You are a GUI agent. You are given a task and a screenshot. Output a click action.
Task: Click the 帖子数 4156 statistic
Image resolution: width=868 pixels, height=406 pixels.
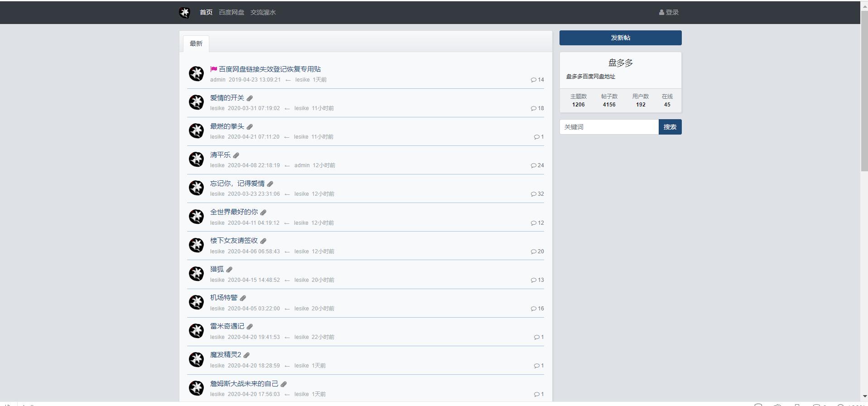[x=609, y=101]
